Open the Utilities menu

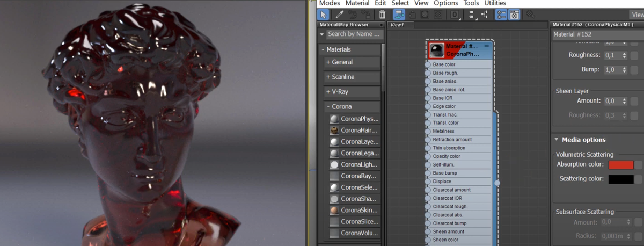point(495,3)
